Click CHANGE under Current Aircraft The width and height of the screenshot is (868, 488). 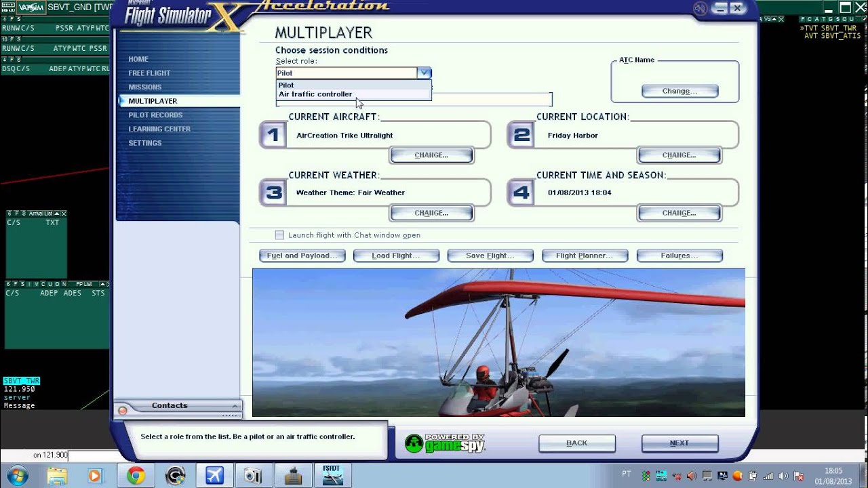[x=431, y=155]
